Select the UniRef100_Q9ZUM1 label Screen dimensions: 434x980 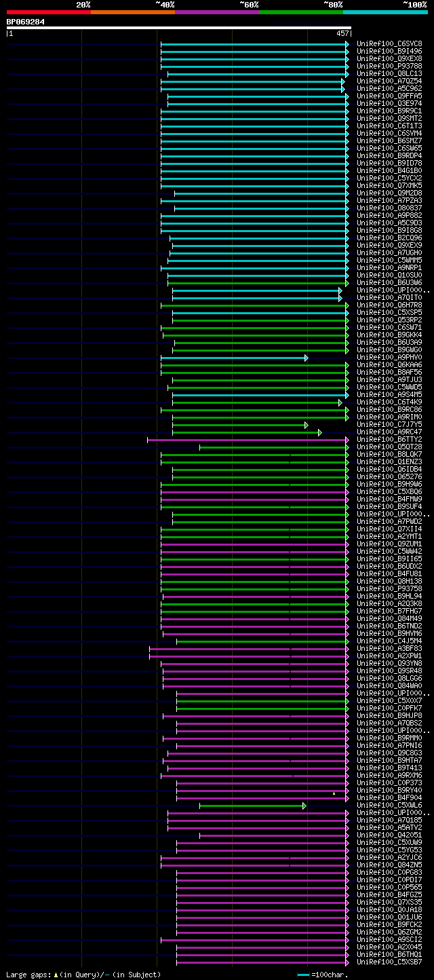(389, 544)
